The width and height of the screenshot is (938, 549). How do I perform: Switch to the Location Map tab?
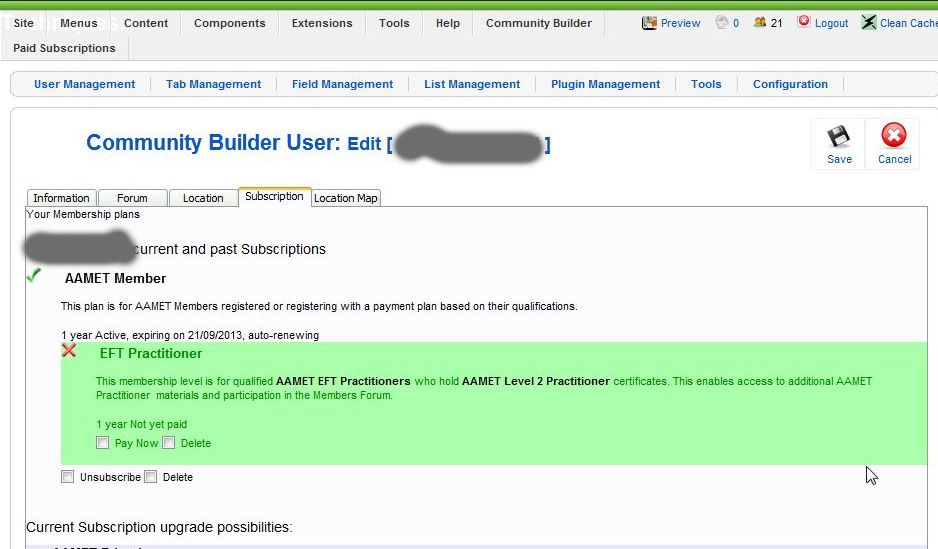point(346,198)
